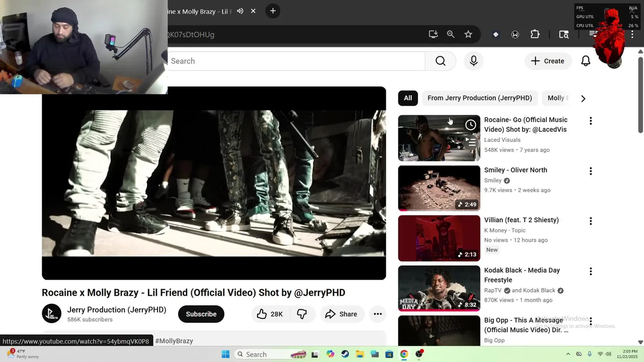Like the video showing 28K likes
Image resolution: width=644 pixels, height=362 pixels.
270,314
